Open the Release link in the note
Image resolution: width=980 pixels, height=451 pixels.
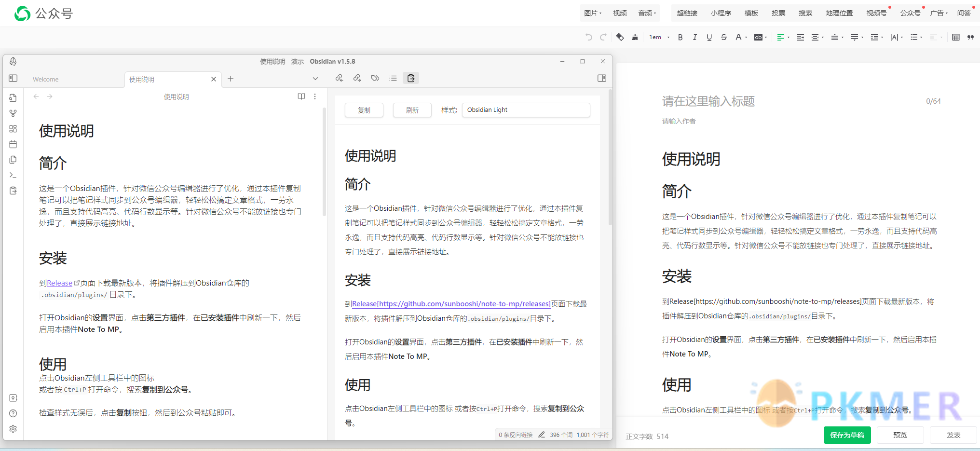59,283
